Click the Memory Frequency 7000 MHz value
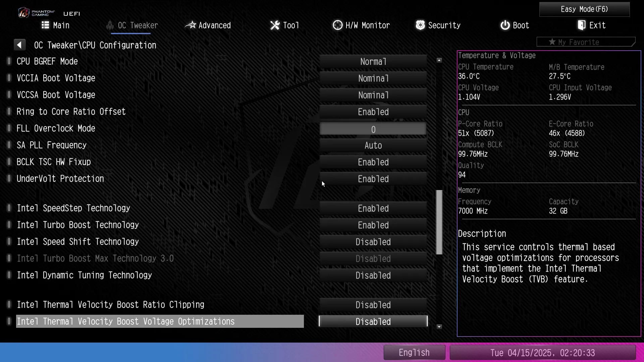This screenshot has width=644, height=362. [473, 211]
